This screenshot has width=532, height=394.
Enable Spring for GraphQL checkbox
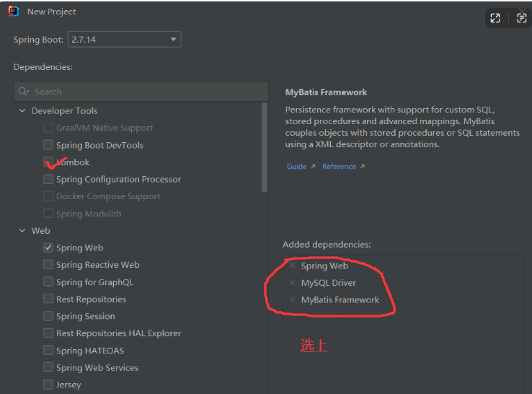pyautogui.click(x=48, y=282)
